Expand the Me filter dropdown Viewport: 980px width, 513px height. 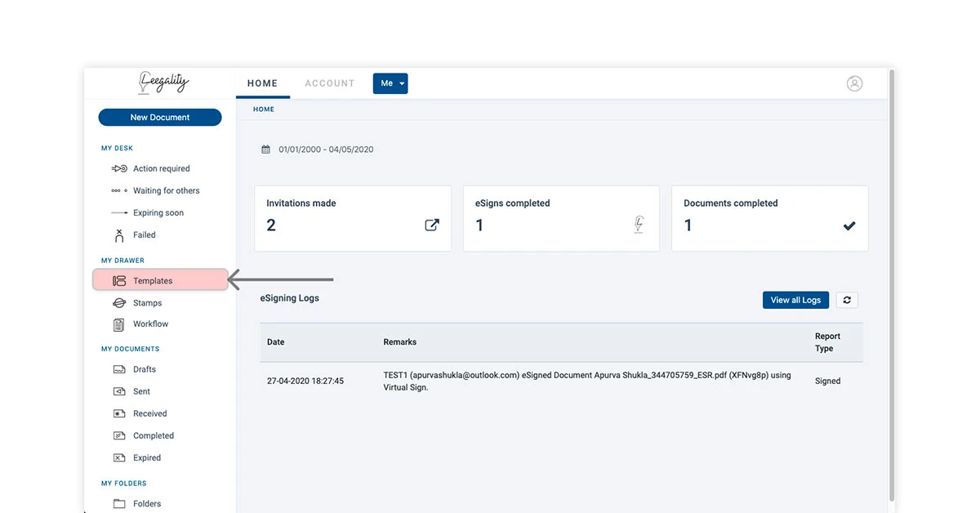click(x=390, y=83)
